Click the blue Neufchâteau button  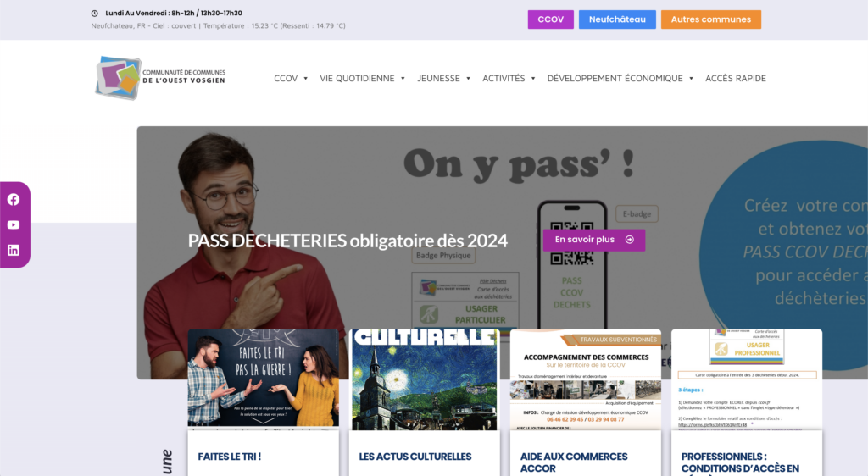[x=617, y=19]
